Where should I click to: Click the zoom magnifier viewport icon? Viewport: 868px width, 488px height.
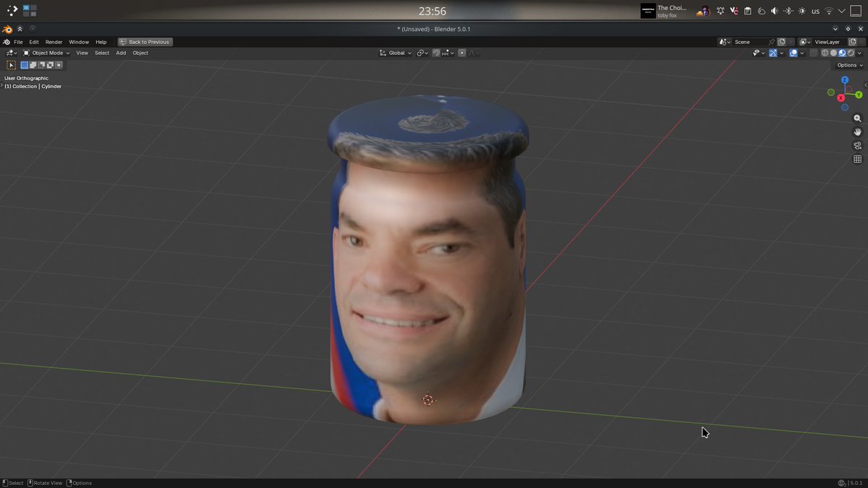857,119
